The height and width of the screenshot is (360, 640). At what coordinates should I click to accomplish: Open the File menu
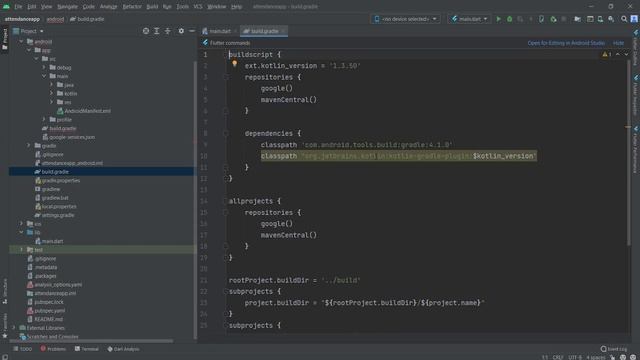click(18, 7)
